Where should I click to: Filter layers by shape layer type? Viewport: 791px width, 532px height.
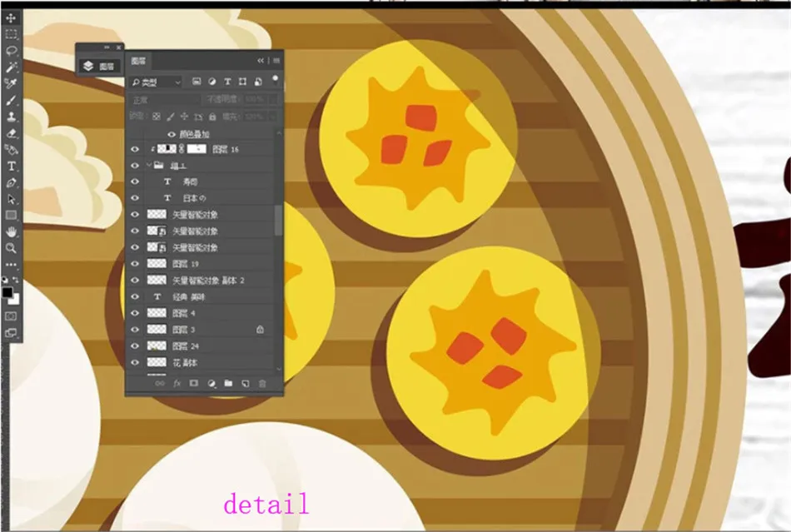pyautogui.click(x=242, y=82)
